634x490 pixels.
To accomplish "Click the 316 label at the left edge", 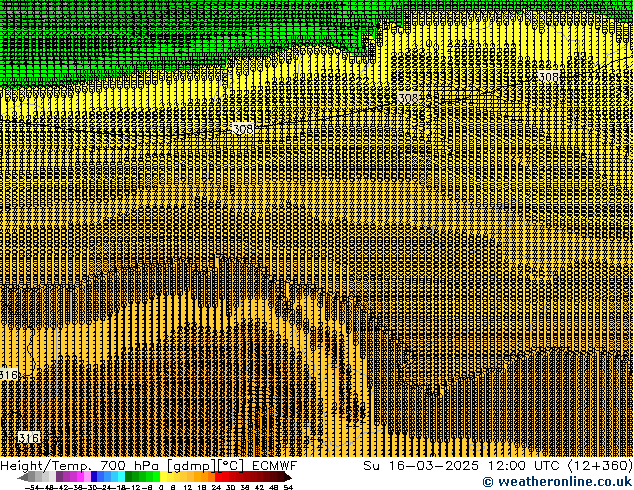I will pyautogui.click(x=8, y=375).
